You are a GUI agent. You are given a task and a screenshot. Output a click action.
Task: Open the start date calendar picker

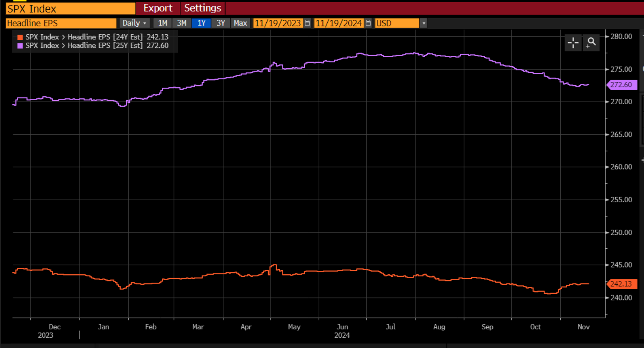307,23
